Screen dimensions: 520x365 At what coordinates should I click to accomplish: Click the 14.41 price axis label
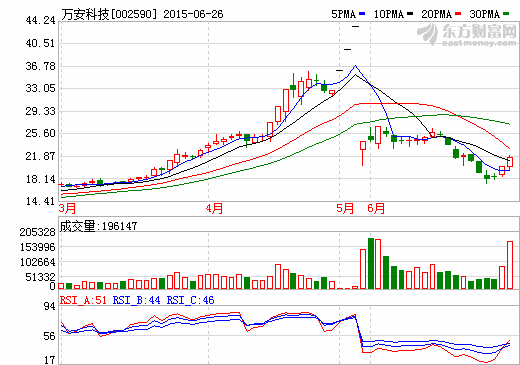click(x=40, y=201)
